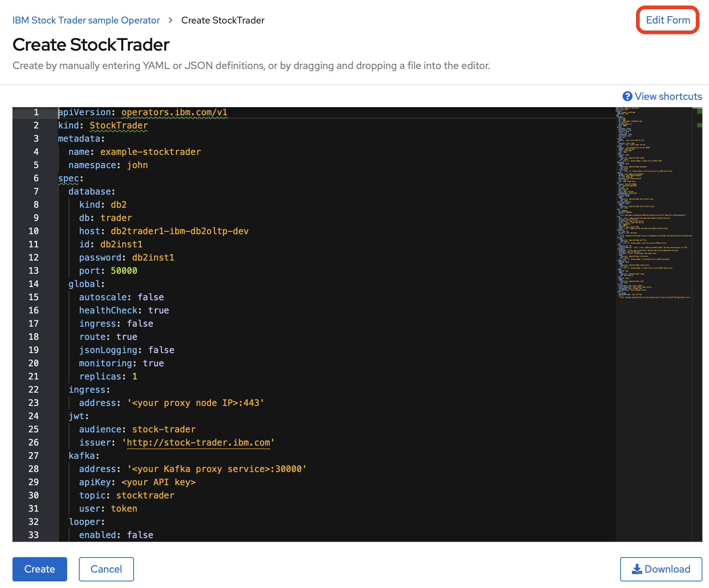Click the healthCheck true value
Viewport: 709px width, 588px height.
[x=159, y=311]
